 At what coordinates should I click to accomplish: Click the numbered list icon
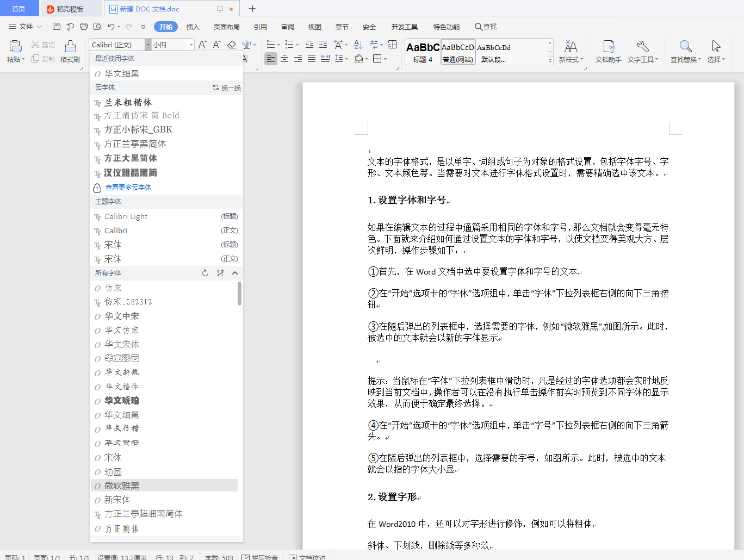pos(289,45)
